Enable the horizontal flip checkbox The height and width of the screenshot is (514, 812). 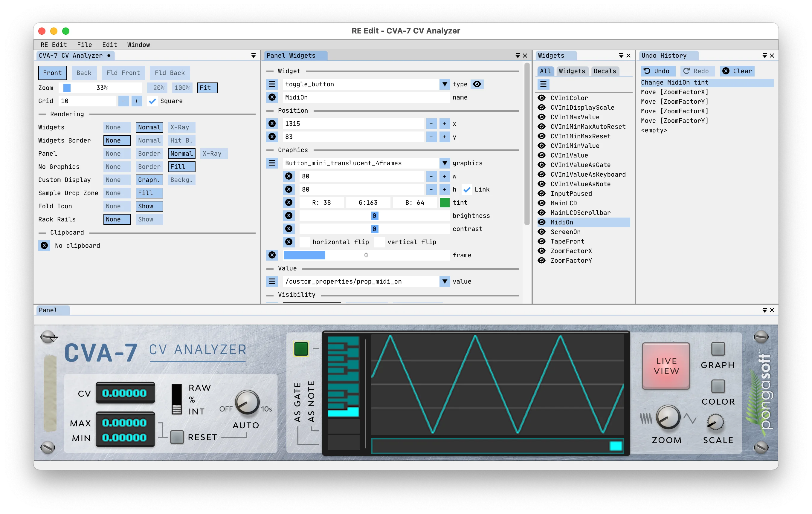[305, 242]
